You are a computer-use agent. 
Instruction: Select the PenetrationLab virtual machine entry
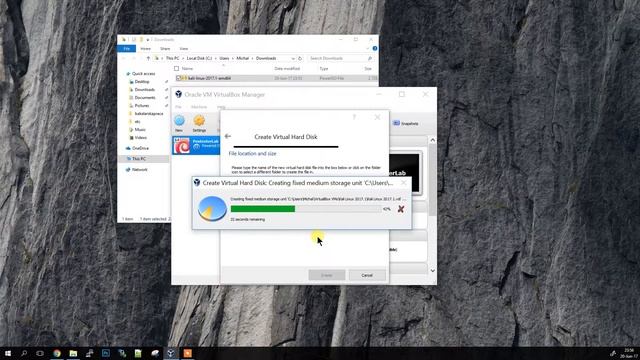pos(196,145)
